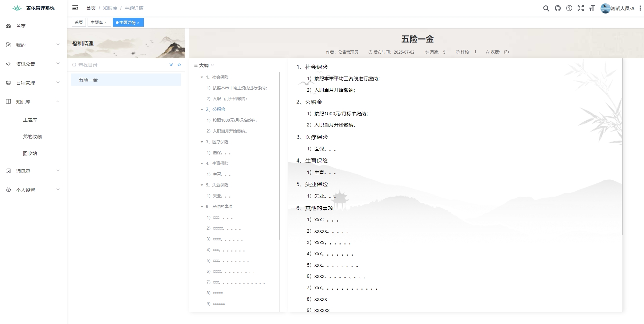Click the 福利待遇 topic banner

click(126, 43)
